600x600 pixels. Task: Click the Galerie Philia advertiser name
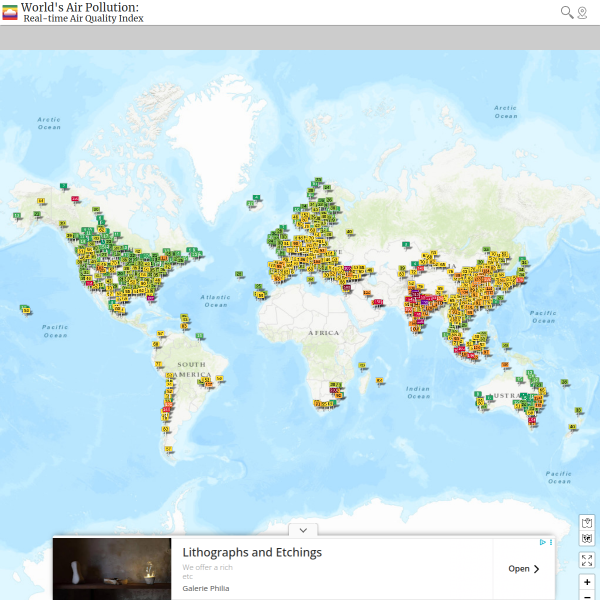pyautogui.click(x=205, y=588)
